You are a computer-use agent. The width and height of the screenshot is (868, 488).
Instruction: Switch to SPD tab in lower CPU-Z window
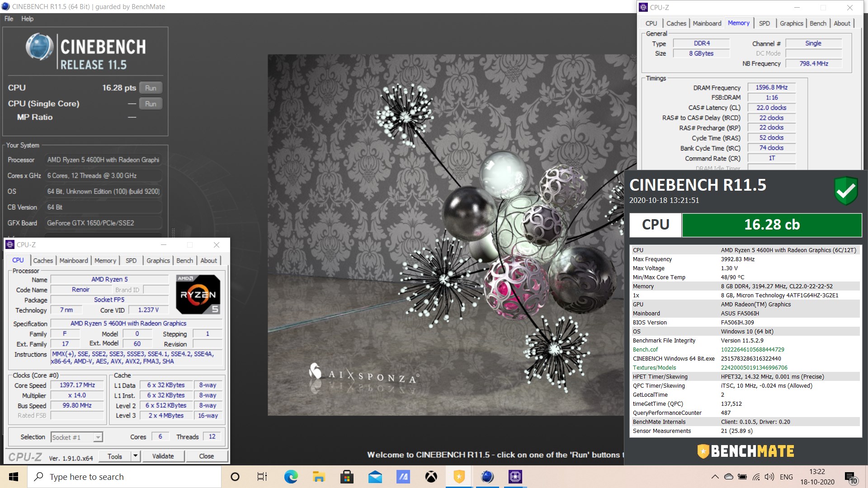click(x=131, y=261)
